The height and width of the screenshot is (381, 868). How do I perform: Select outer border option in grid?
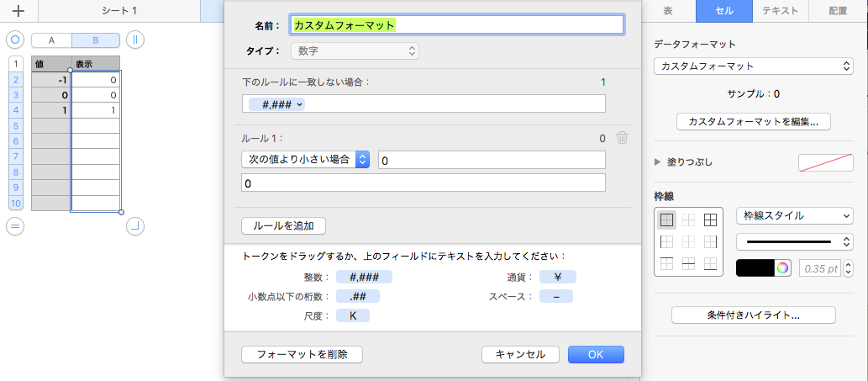point(666,220)
